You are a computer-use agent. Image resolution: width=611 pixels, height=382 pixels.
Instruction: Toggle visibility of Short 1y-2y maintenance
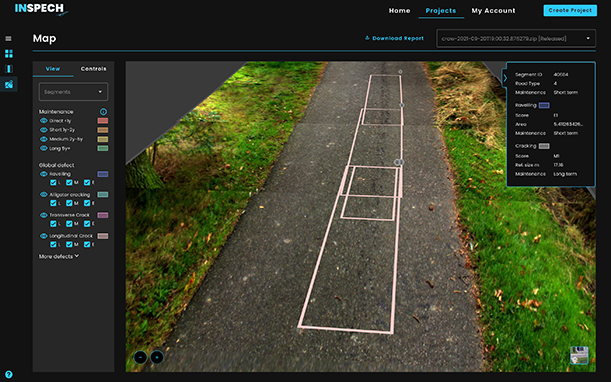[44, 130]
